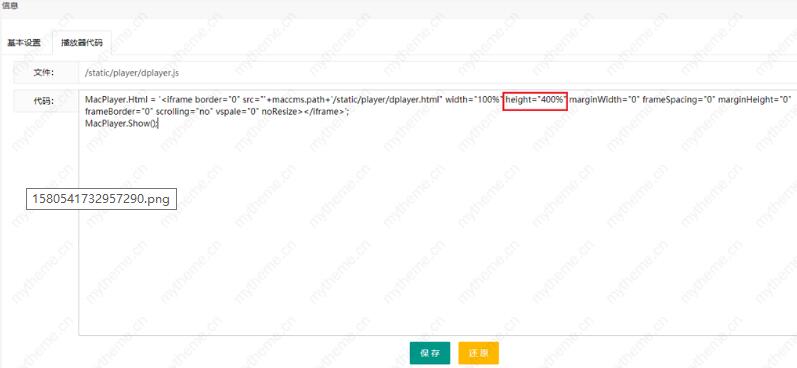Click the 文件 path input field
Image resolution: width=797 pixels, height=368 pixels.
[438, 73]
